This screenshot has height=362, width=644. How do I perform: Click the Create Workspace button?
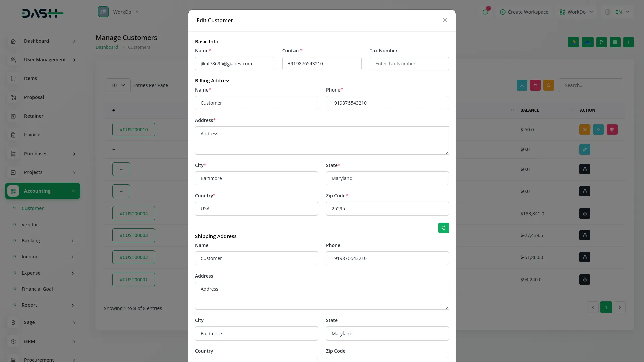[524, 12]
